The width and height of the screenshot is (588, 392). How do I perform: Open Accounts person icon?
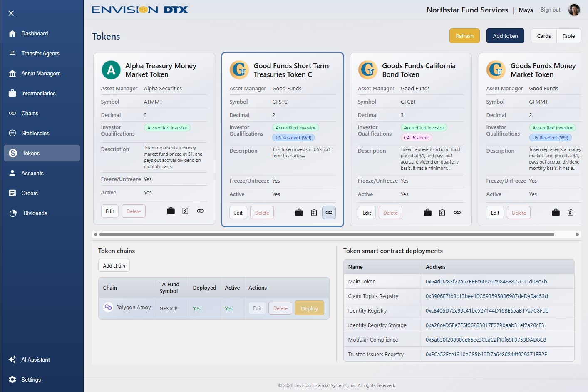pos(12,173)
